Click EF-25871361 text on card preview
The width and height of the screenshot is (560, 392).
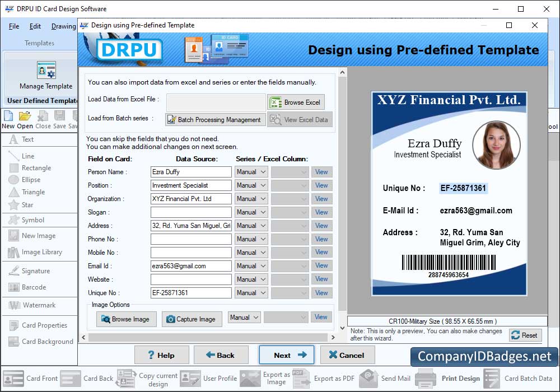(x=463, y=188)
